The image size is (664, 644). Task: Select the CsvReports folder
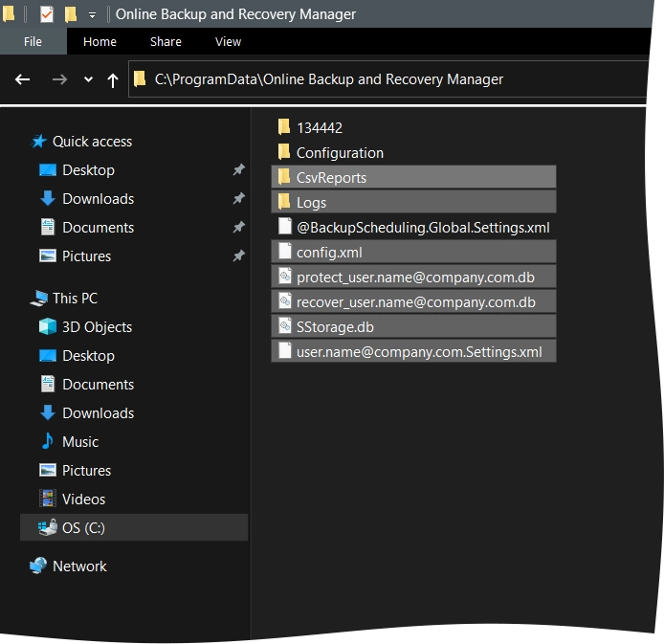pyautogui.click(x=413, y=177)
